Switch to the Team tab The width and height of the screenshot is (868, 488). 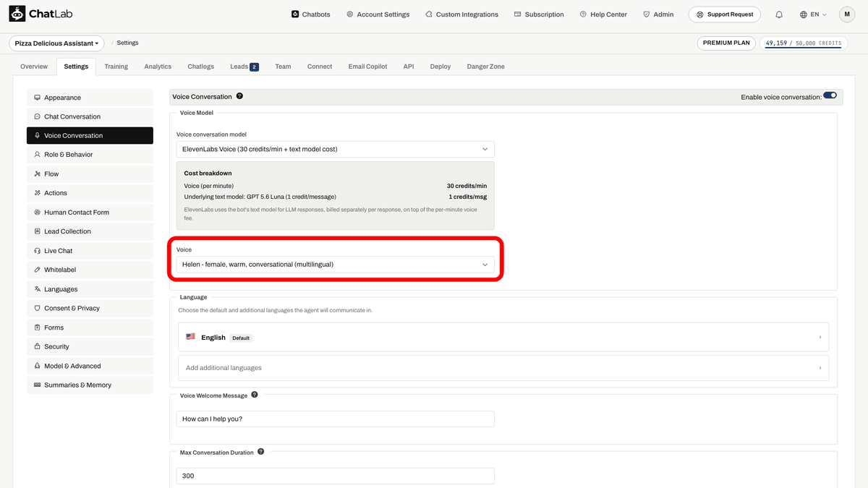tap(283, 67)
